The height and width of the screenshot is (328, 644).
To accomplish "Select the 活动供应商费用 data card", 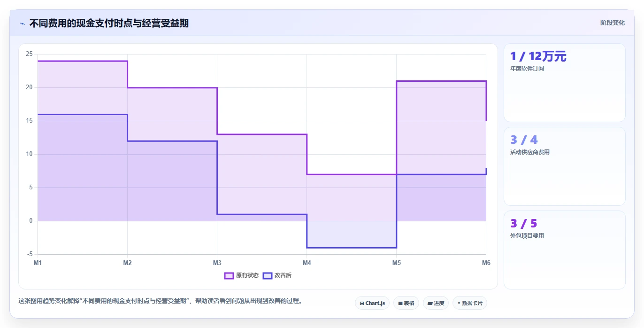I will 564,166.
